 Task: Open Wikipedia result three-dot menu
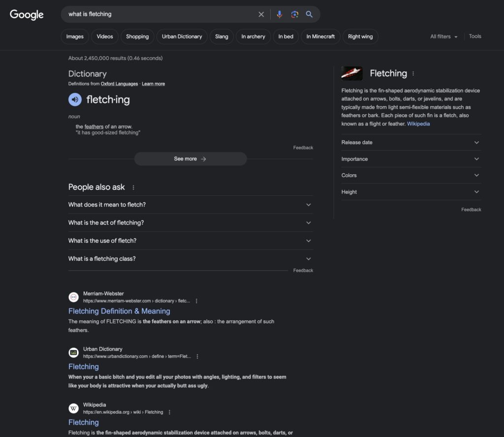169,412
